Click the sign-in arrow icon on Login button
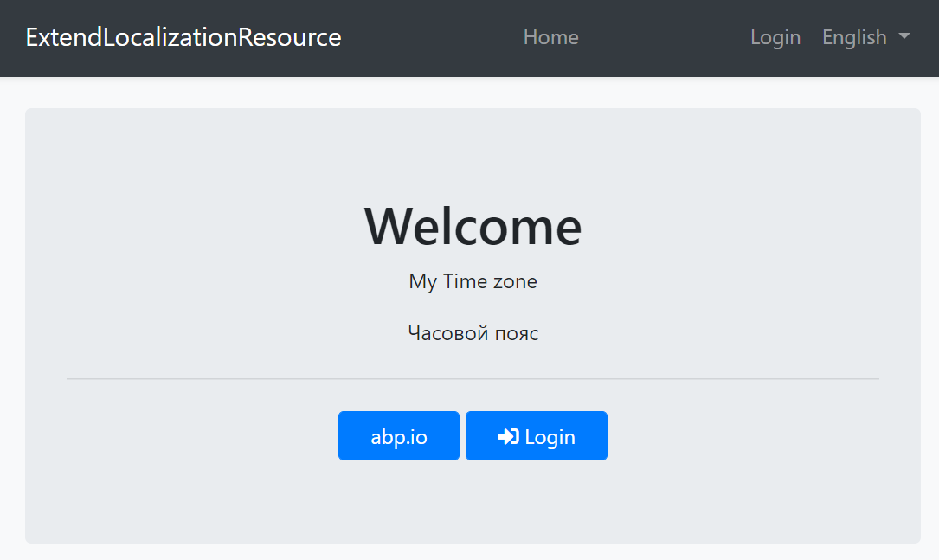The width and height of the screenshot is (939, 560). point(508,437)
